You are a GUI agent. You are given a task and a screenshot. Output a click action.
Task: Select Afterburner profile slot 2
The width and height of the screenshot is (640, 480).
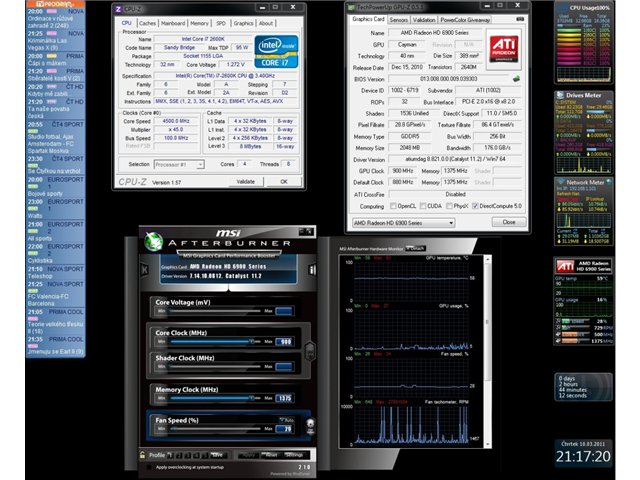pyautogui.click(x=180, y=455)
